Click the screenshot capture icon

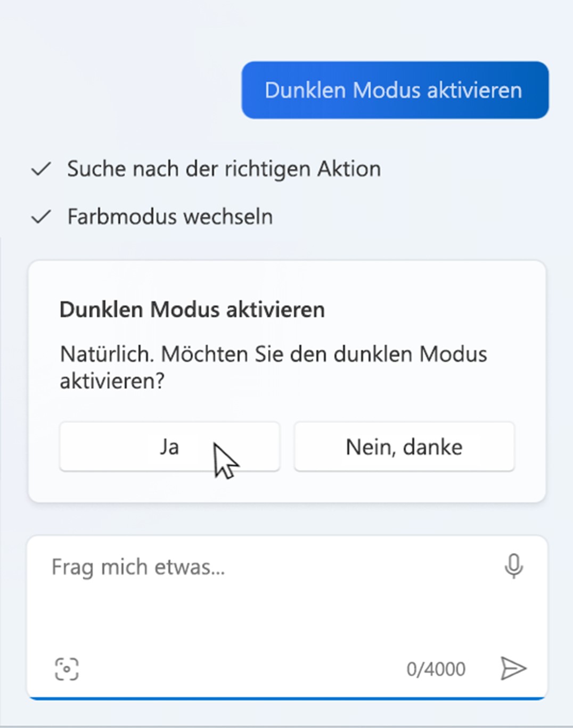[67, 669]
